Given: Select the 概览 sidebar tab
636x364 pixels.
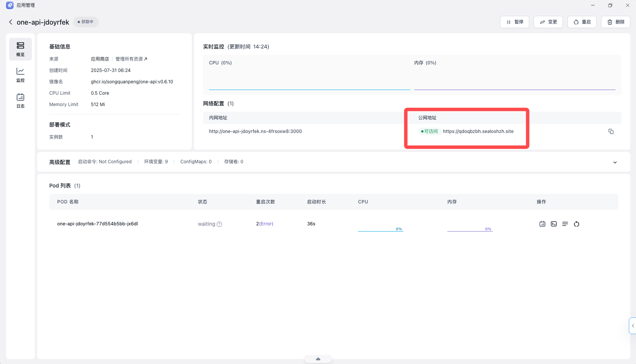Looking at the screenshot, I should pos(20,49).
